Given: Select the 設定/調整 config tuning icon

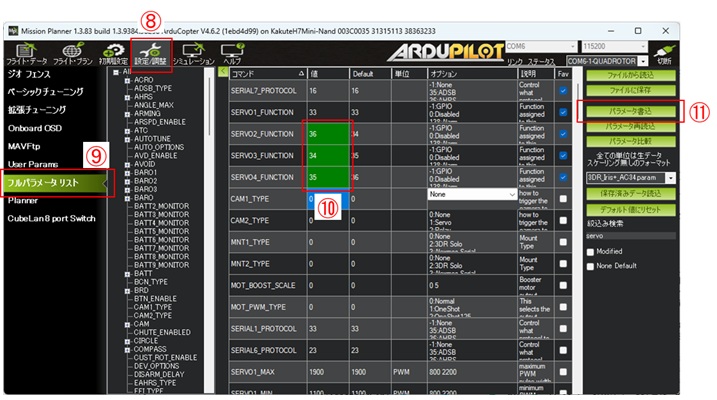Looking at the screenshot, I should 153,52.
